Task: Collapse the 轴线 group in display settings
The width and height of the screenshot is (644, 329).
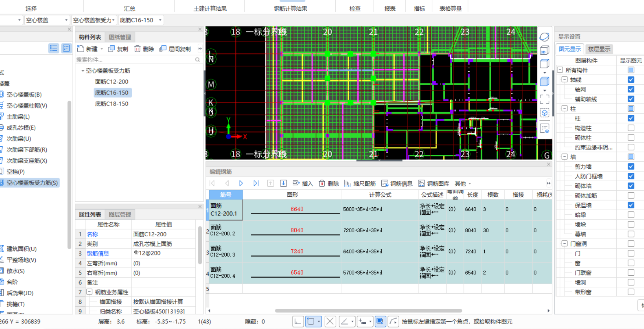Action: [565, 80]
